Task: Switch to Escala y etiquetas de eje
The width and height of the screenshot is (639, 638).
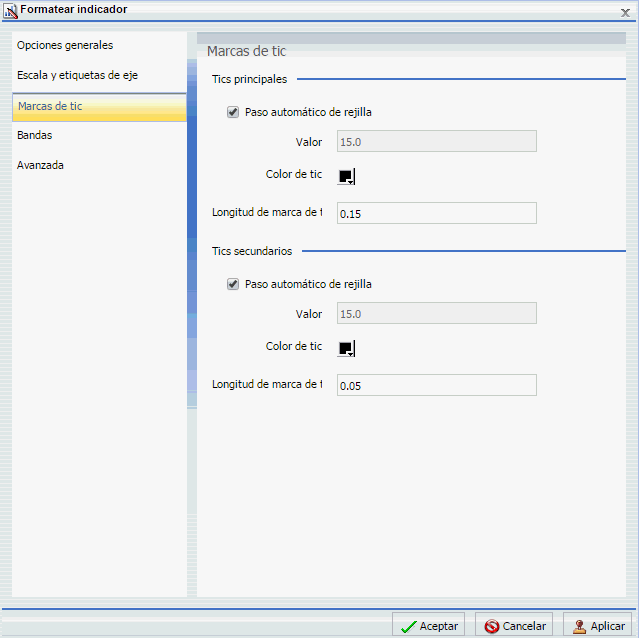Action: click(x=77, y=75)
